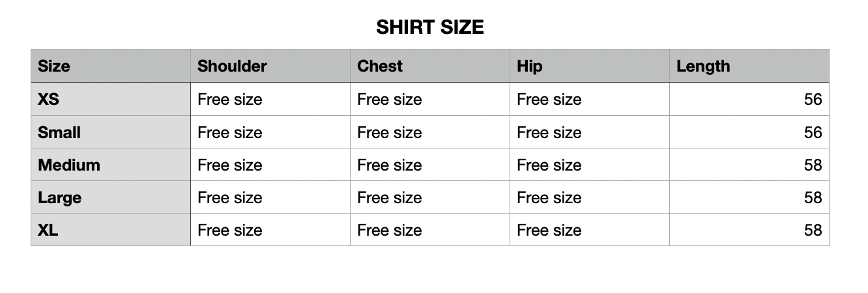Click the Chest column header

pos(380,66)
